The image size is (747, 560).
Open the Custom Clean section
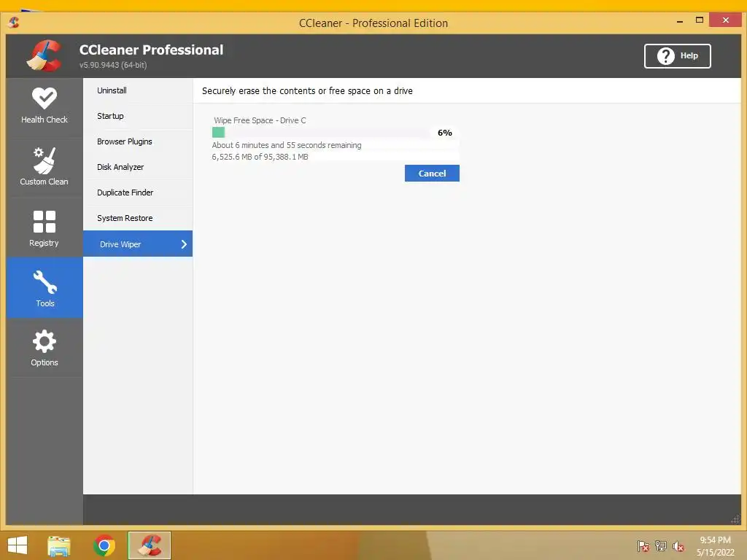click(44, 168)
